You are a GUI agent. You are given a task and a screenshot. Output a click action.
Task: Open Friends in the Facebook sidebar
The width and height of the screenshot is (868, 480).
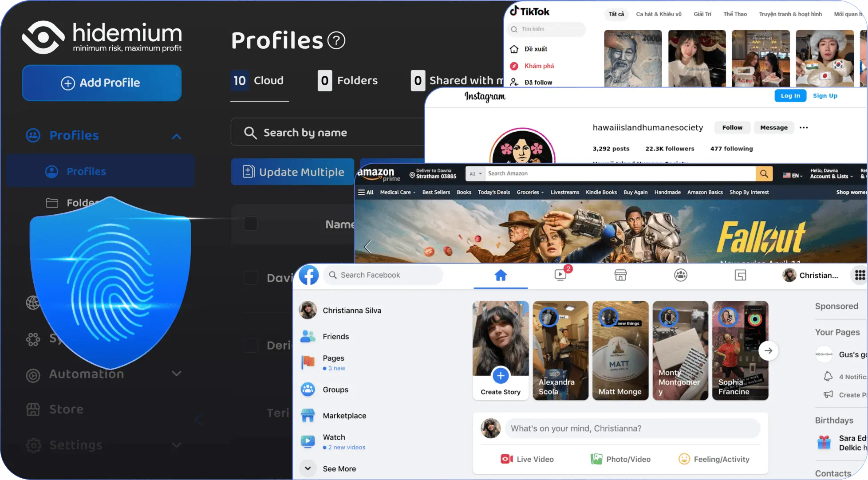(x=325, y=337)
